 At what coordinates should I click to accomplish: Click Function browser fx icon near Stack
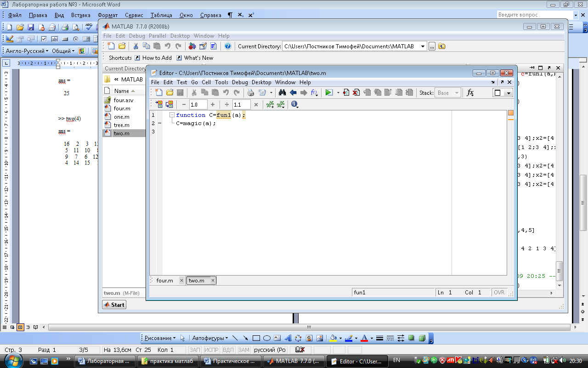pyautogui.click(x=470, y=92)
